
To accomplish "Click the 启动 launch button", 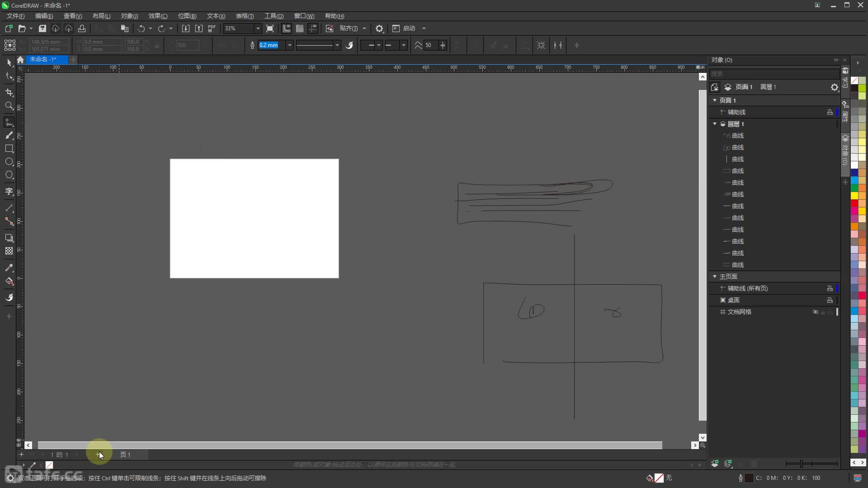I will click(x=404, y=28).
